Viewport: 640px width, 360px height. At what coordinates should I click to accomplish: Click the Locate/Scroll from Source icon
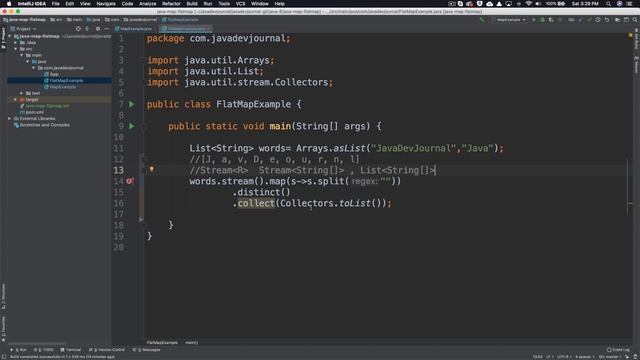pyautogui.click(x=78, y=29)
